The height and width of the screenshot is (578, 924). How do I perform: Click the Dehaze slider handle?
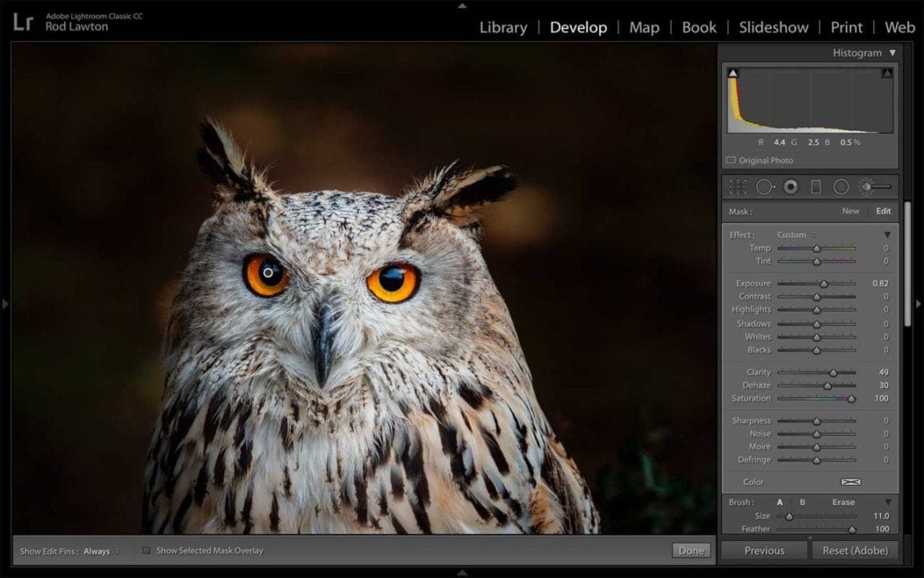coord(828,385)
